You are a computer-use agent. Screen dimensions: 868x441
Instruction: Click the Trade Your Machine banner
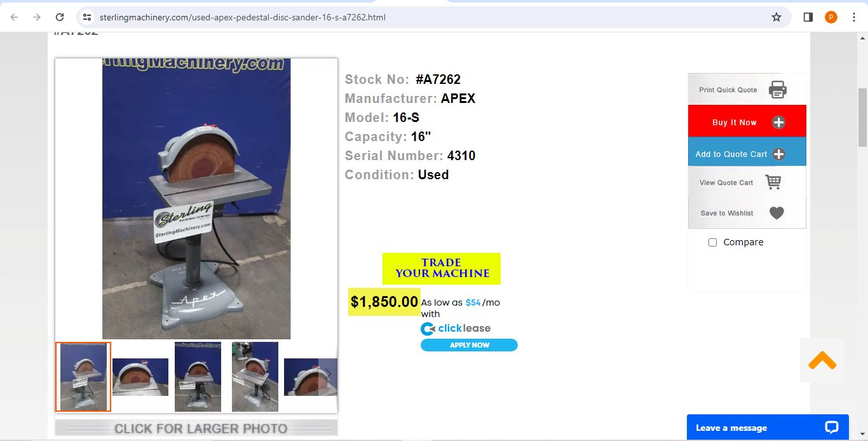point(442,268)
